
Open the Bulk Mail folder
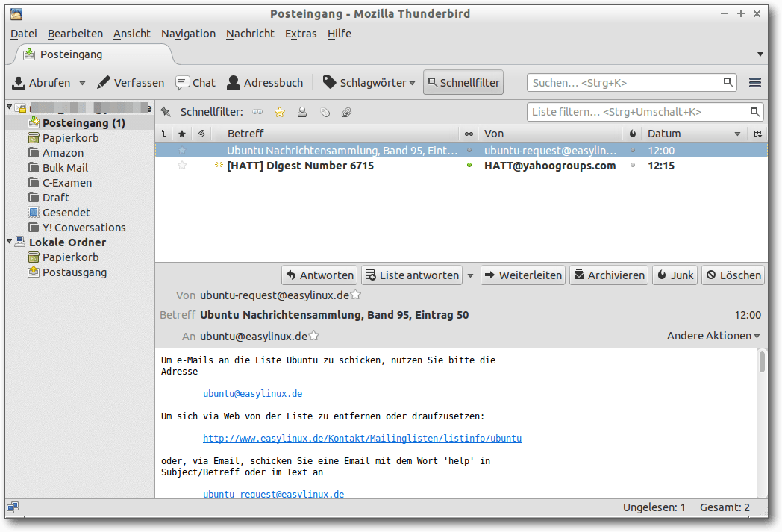(x=65, y=168)
